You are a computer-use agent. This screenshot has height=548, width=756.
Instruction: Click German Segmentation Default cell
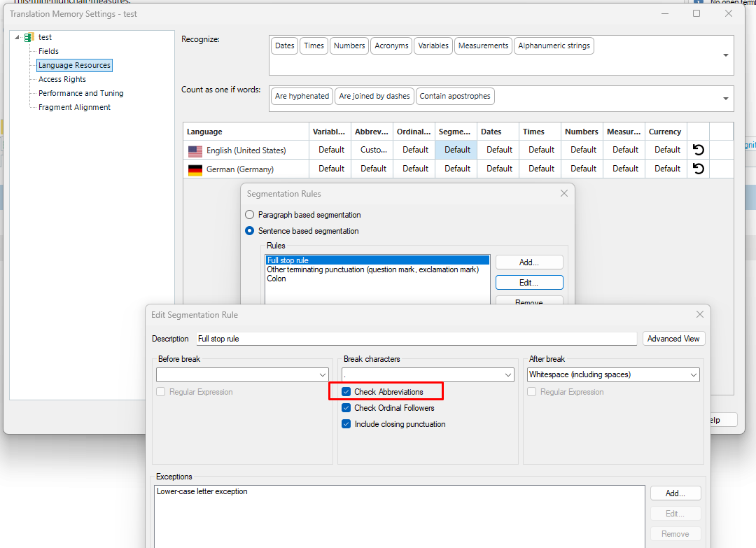click(457, 169)
